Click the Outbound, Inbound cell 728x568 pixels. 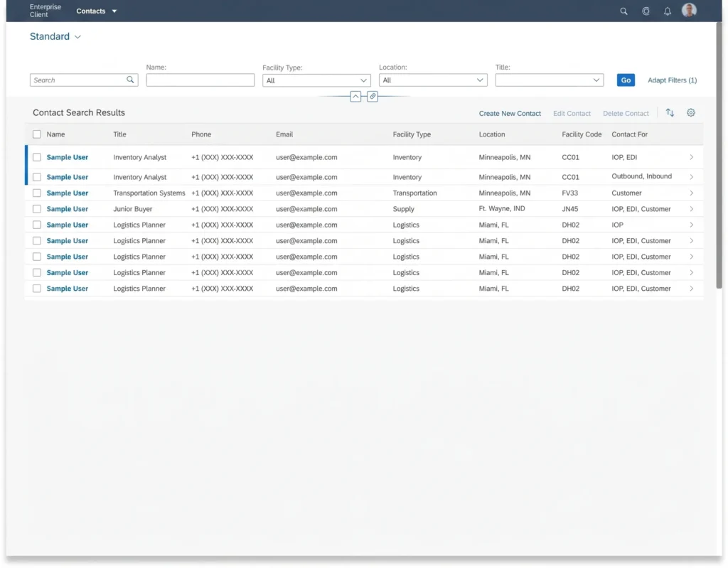(x=641, y=176)
